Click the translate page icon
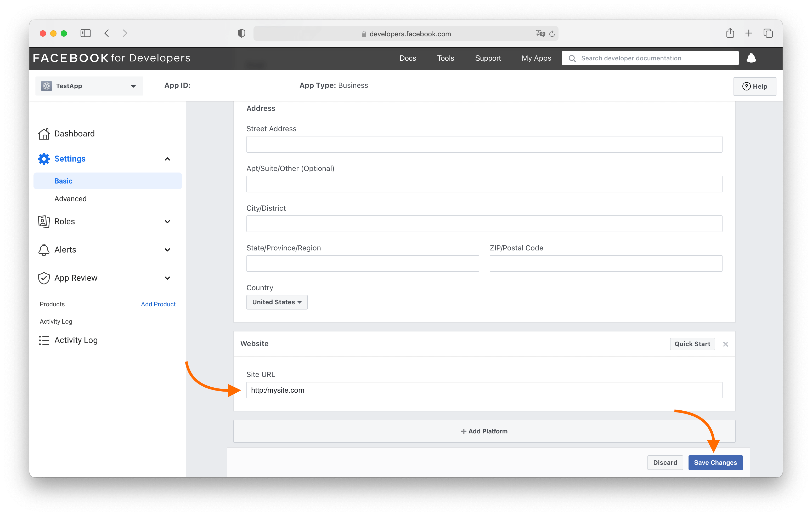The image size is (812, 516). click(540, 33)
